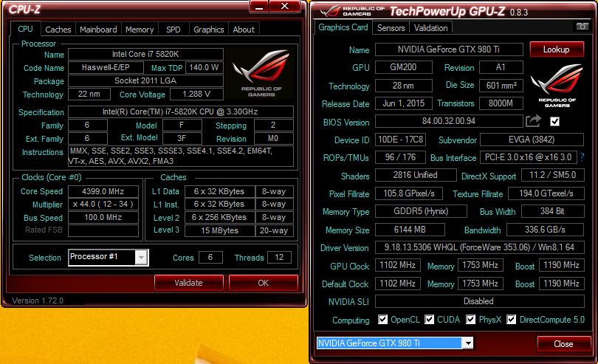Click the Code Name value Haswell-E/EP

[106, 67]
